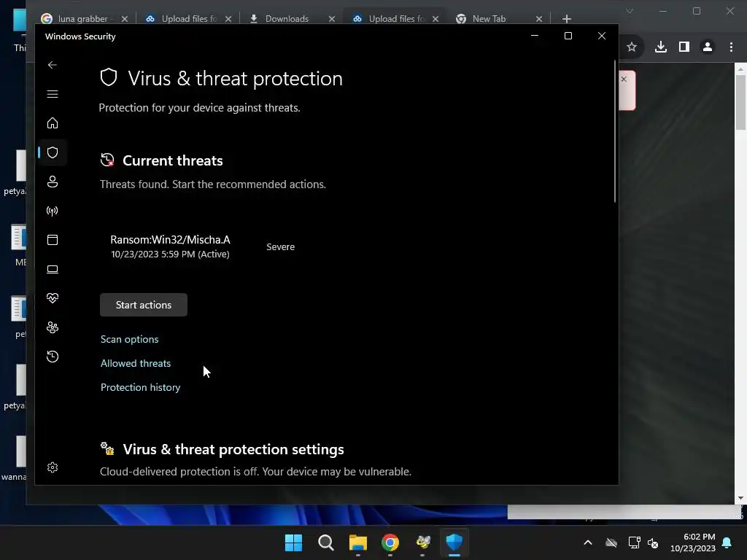The width and height of the screenshot is (747, 560).
Task: Select Windows Security in the taskbar
Action: coord(454,542)
